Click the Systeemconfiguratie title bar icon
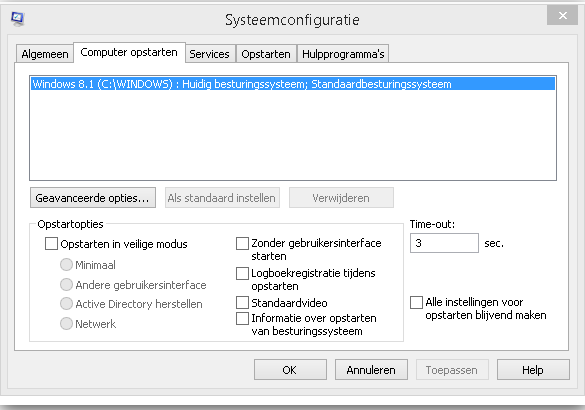The image size is (585, 410). pyautogui.click(x=17, y=19)
